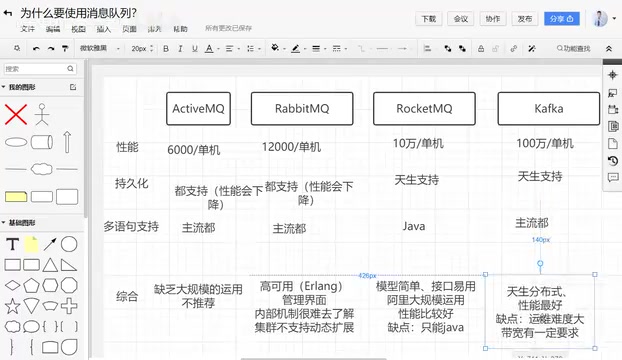Select the plus cross shape
622x360 pixels.
click(69, 306)
